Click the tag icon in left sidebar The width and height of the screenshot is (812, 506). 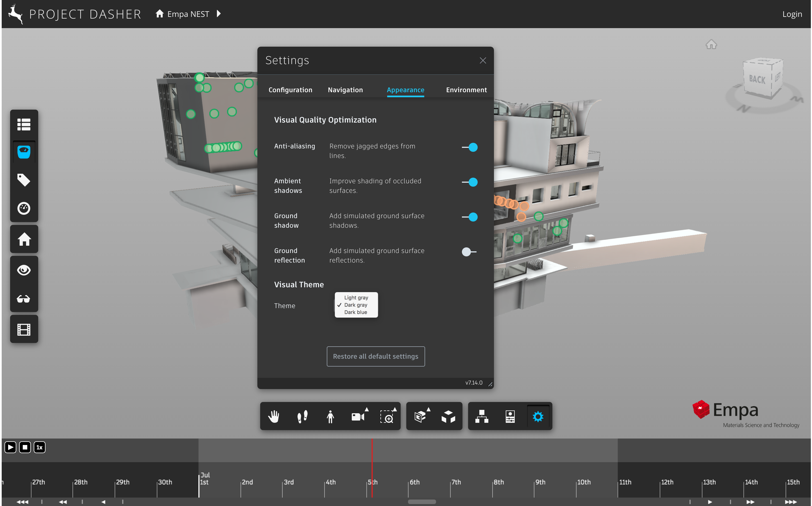[24, 180]
